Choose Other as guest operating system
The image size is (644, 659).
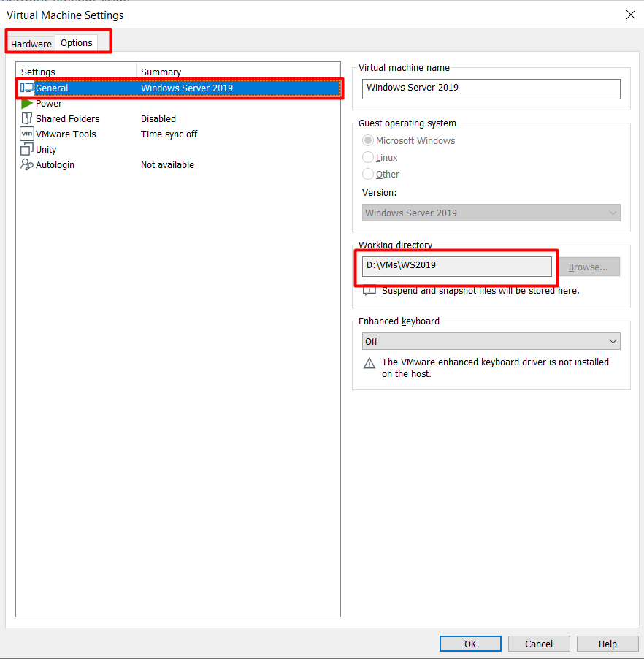click(369, 174)
